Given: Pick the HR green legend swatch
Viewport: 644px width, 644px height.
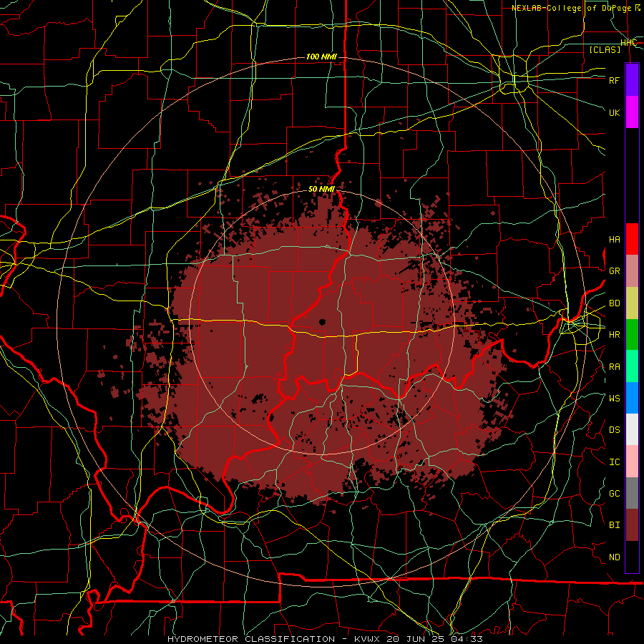Looking at the screenshot, I should (632, 334).
